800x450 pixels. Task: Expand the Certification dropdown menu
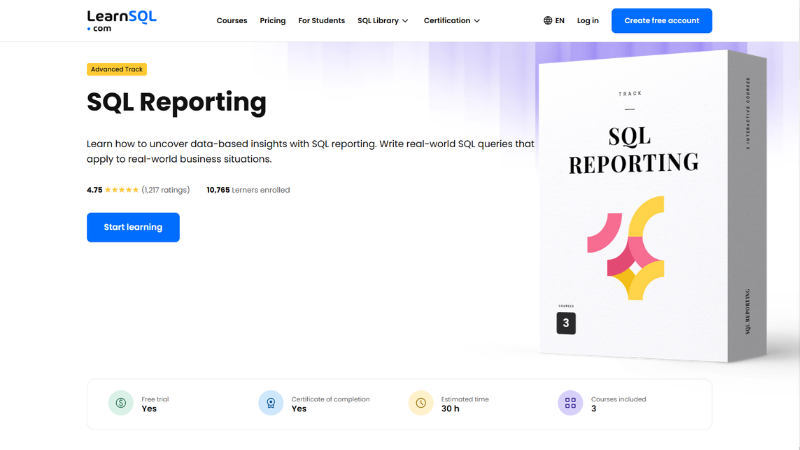[x=452, y=21]
